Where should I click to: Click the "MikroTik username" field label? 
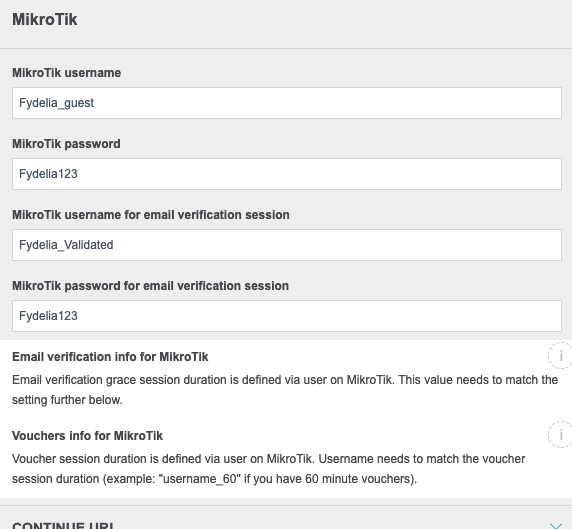pos(66,73)
